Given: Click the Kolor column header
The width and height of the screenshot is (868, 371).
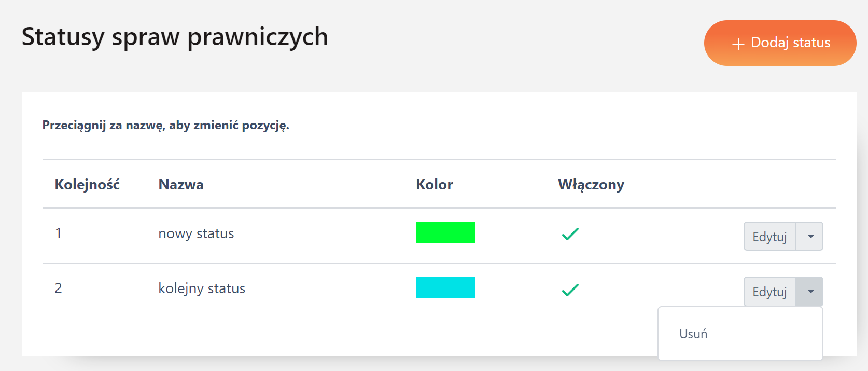Looking at the screenshot, I should click(435, 185).
